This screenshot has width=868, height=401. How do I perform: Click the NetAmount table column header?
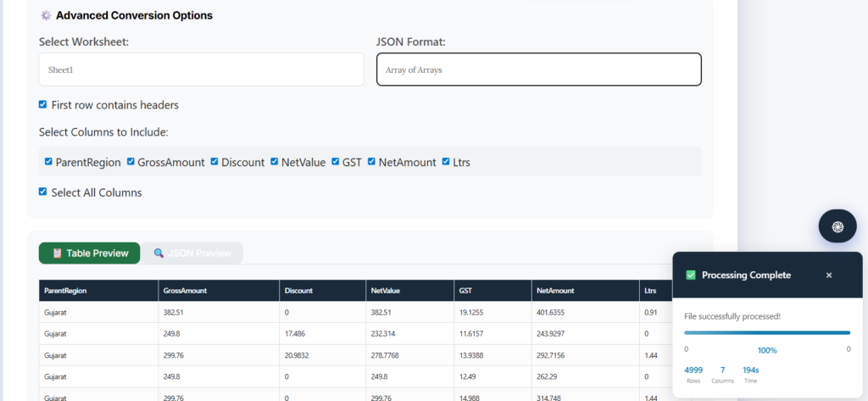point(585,291)
